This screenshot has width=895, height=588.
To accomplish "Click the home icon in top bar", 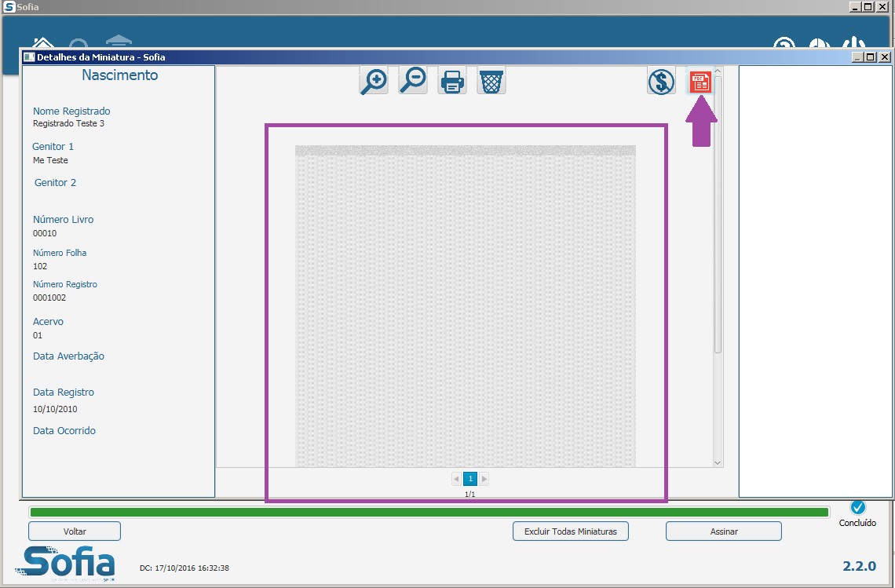I will pos(43,43).
